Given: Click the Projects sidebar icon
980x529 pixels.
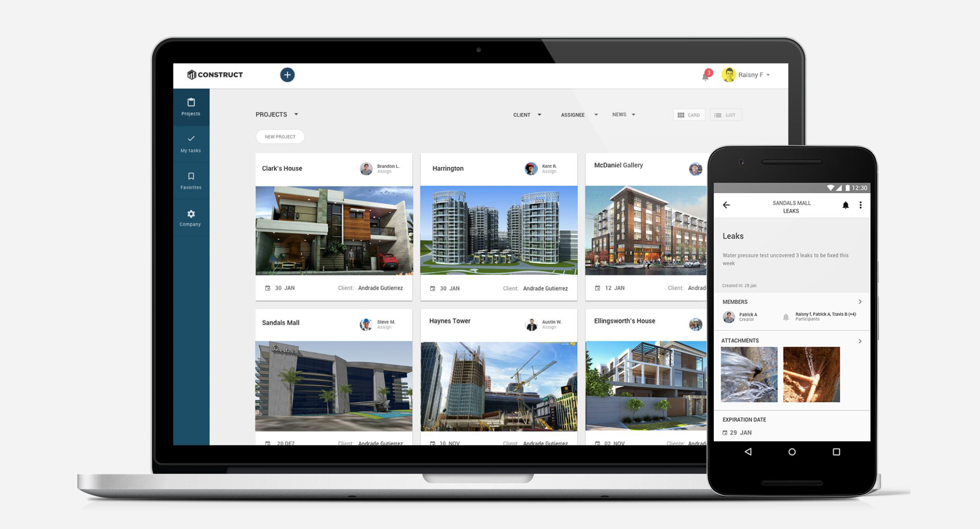Looking at the screenshot, I should pos(191,107).
